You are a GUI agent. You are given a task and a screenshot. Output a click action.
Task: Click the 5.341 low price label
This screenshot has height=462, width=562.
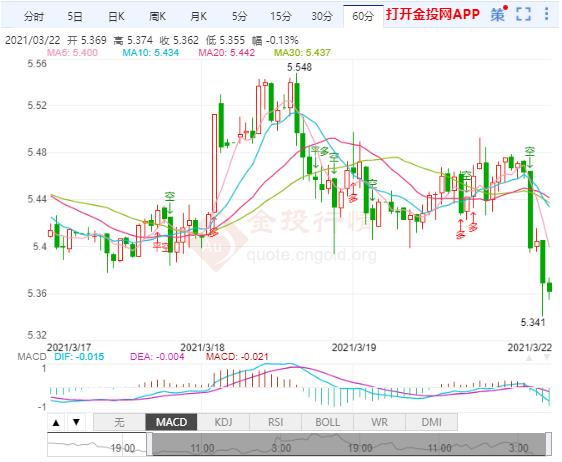[533, 322]
